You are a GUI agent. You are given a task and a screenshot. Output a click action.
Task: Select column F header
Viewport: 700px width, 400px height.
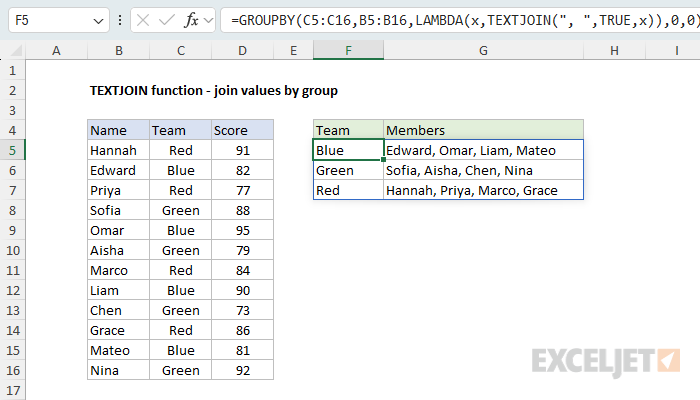tap(348, 50)
